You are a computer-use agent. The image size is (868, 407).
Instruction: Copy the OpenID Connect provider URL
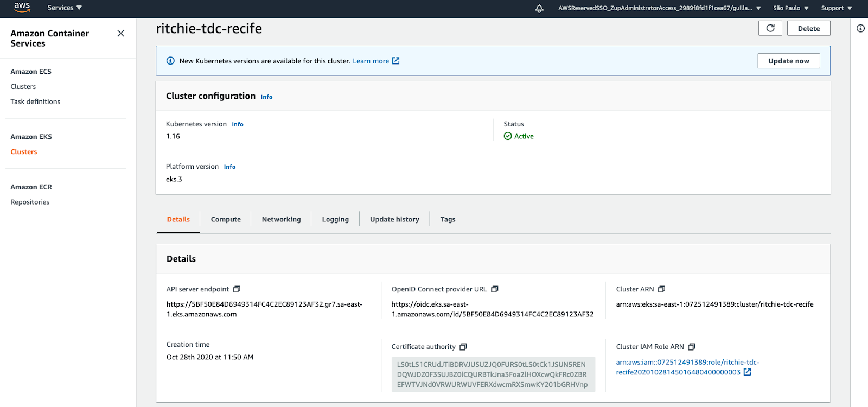(494, 289)
